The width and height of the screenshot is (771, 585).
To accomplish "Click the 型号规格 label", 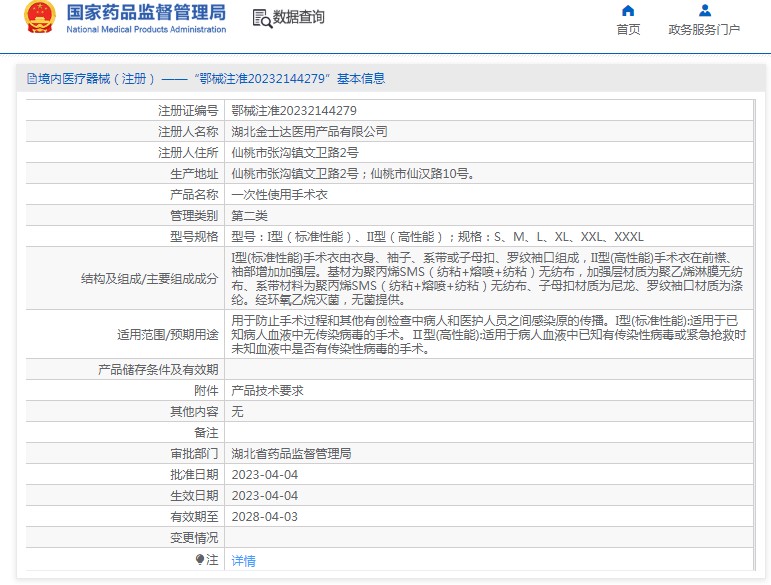I will pyautogui.click(x=194, y=237).
